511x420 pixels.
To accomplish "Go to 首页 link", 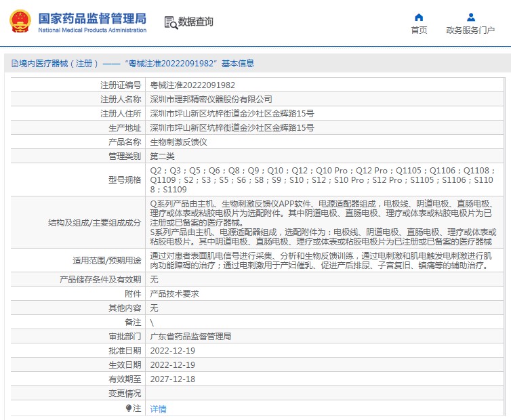I will [419, 30].
